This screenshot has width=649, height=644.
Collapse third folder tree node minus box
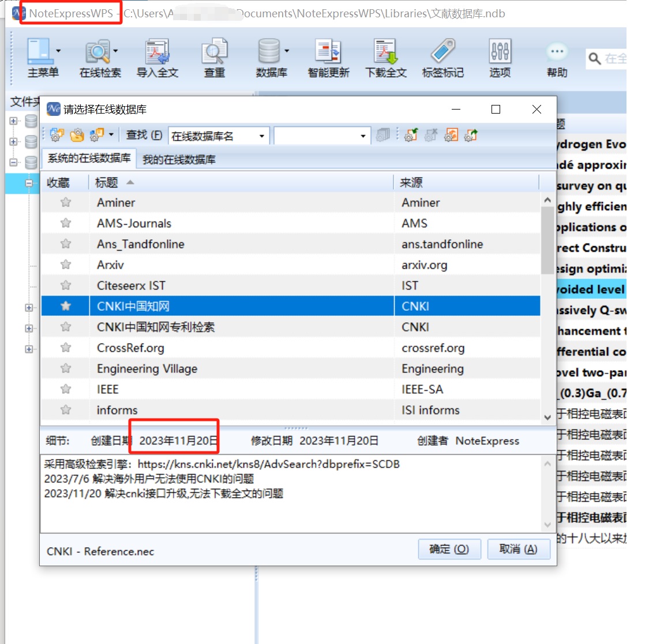[x=13, y=163]
